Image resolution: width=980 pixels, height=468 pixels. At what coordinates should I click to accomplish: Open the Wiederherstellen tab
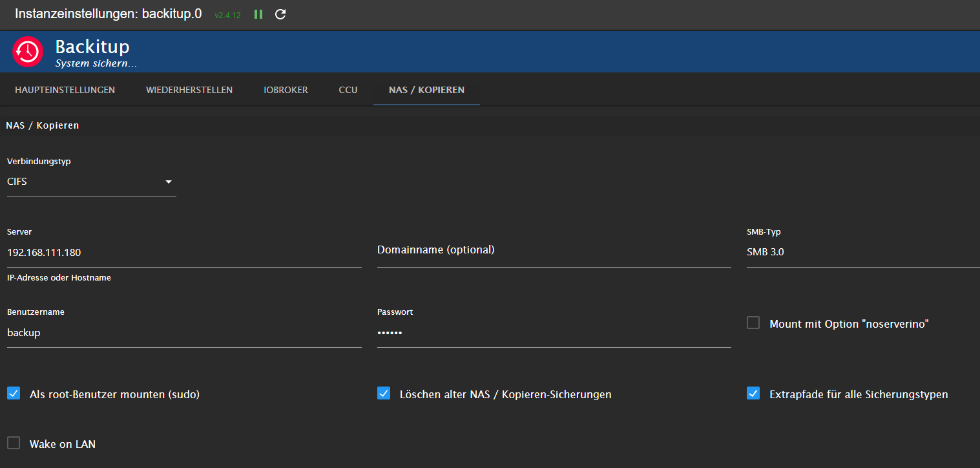(x=189, y=90)
